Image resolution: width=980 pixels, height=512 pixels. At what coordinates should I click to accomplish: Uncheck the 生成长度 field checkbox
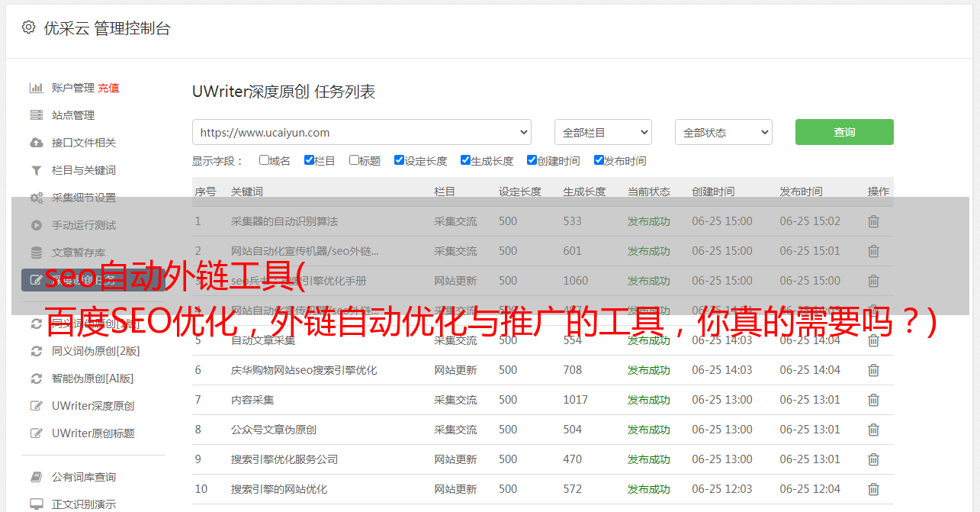point(465,160)
